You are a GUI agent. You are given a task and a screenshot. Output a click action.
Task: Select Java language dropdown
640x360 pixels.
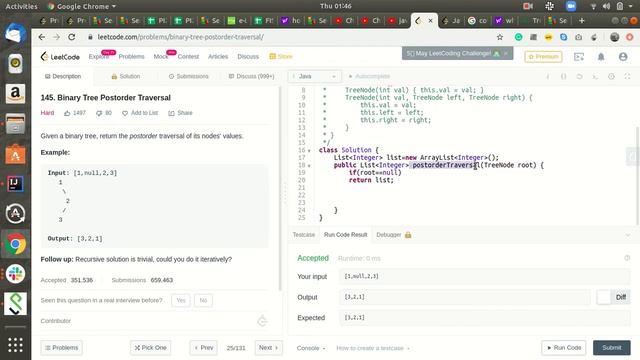click(314, 76)
